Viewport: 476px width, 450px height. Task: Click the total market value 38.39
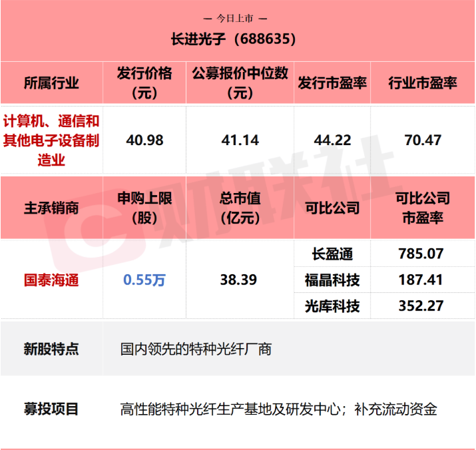coord(238,280)
